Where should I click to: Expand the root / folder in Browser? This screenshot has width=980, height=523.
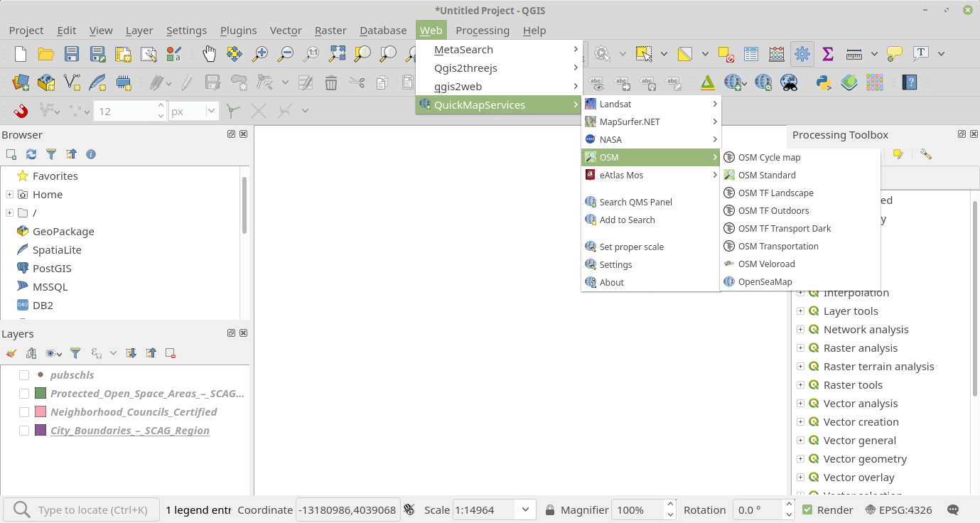[9, 212]
